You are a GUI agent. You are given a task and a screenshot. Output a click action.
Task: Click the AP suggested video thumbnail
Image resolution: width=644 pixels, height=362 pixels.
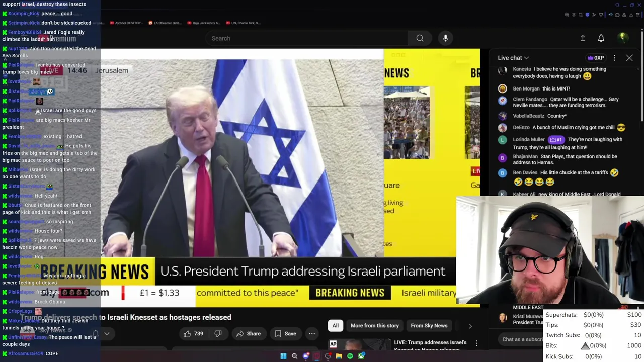coord(359,344)
